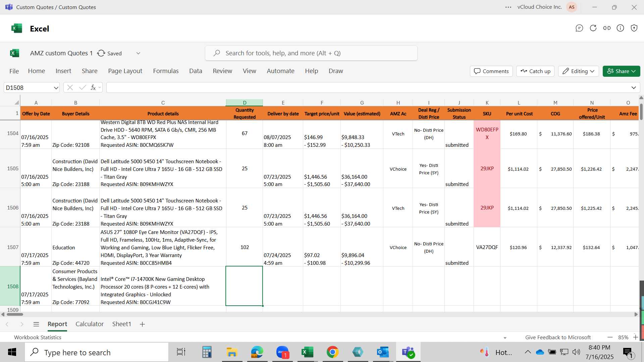Click the reload tab icon
The height and width of the screenshot is (362, 644).
pyautogui.click(x=593, y=28)
